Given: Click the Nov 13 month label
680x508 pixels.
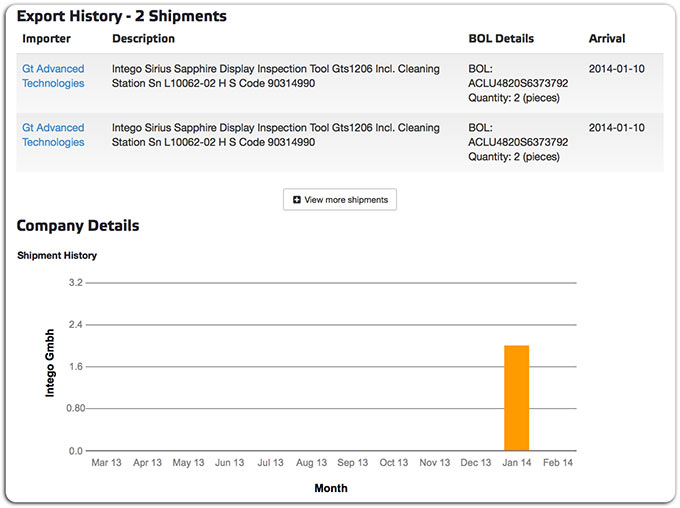Looking at the screenshot, I should (435, 463).
